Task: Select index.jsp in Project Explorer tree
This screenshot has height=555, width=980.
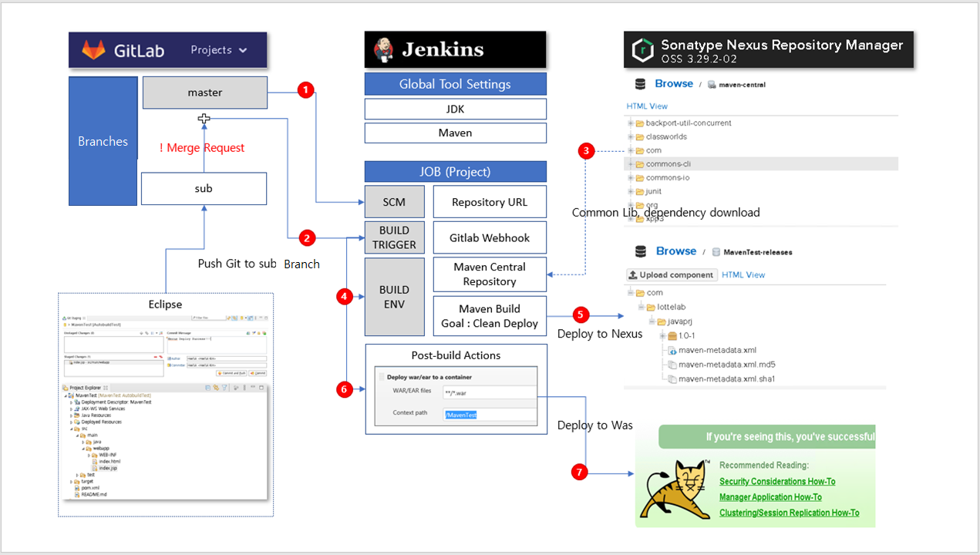Action: pos(107,468)
